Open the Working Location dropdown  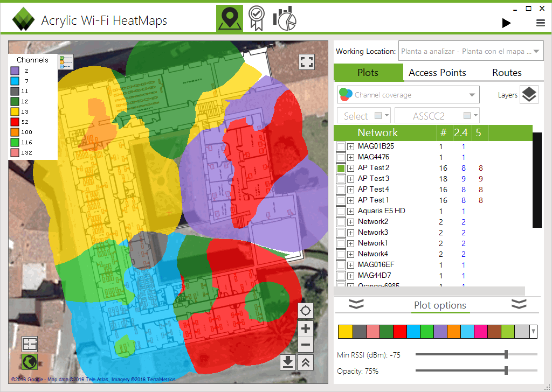click(471, 51)
